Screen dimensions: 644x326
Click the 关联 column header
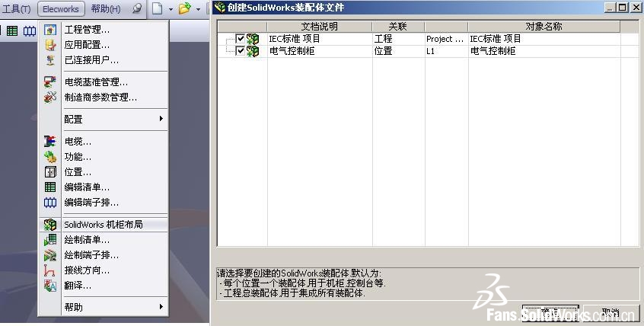(398, 27)
